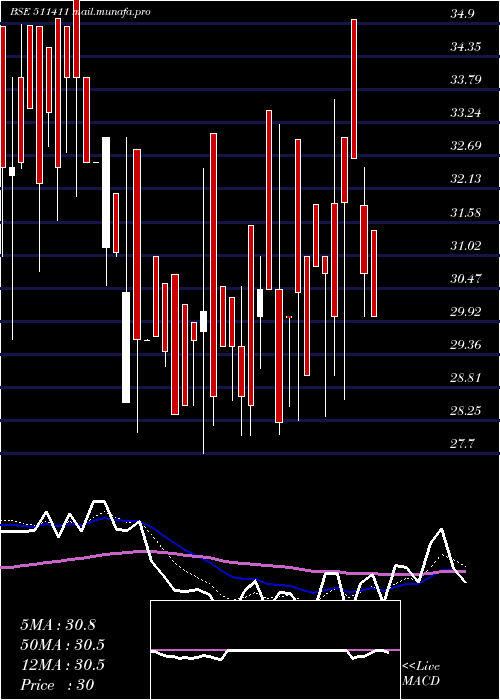Click the 29.92 price axis label
Image resolution: width=500 pixels, height=700 pixels.
pos(466,312)
